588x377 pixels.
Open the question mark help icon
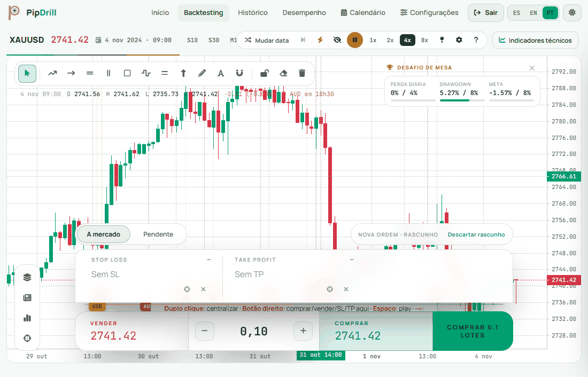click(476, 40)
